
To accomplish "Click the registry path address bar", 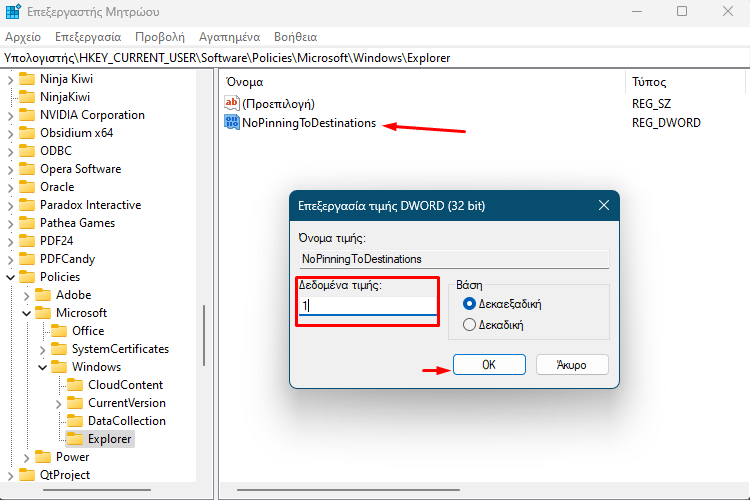I will (x=375, y=58).
